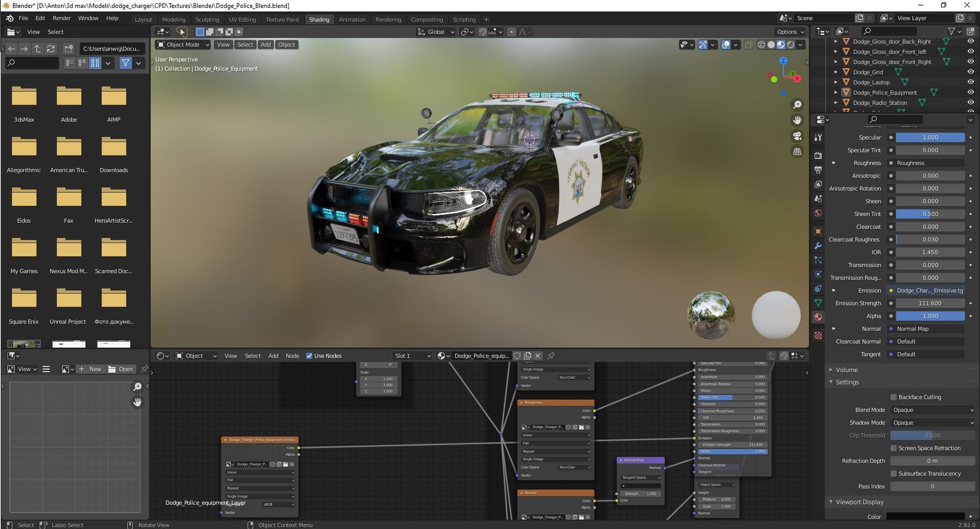Switch to the UV Editing workspace tab
This screenshot has width=980, height=529.
[x=242, y=19]
